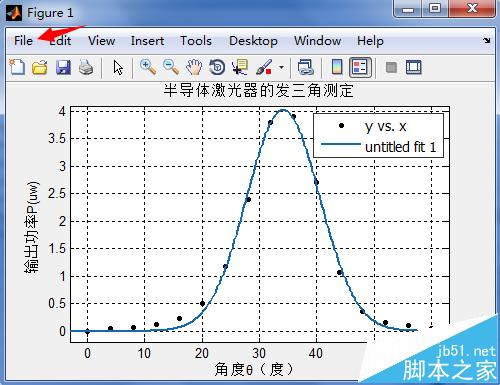The height and width of the screenshot is (385, 500).
Task: Click y-axis tick label 3.5
Action: click(57, 139)
